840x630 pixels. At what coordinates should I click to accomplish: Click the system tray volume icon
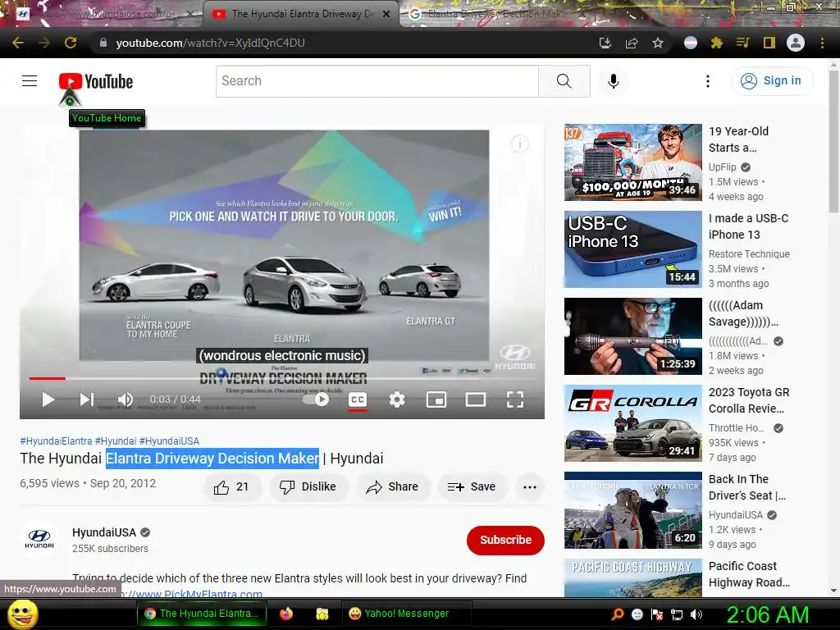pos(696,614)
